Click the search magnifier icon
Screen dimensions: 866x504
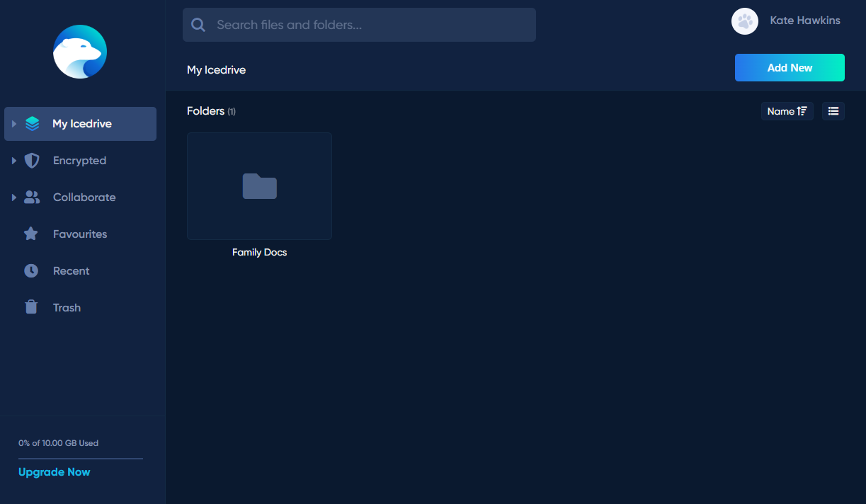click(x=198, y=24)
